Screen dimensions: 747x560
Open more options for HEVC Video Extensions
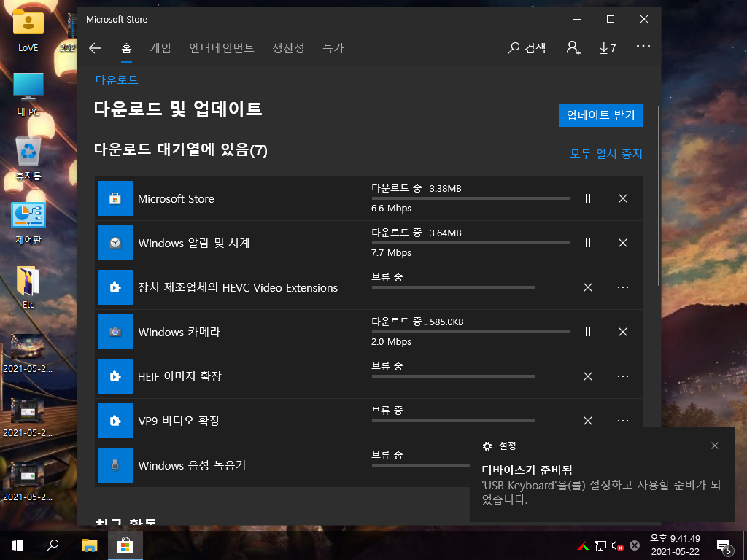[x=623, y=287]
